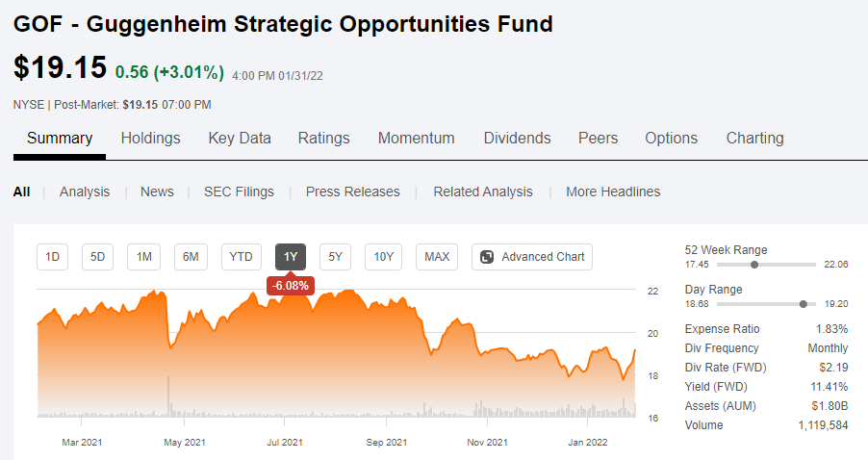Click the 52 Week Range slider marker
The width and height of the screenshot is (868, 460).
pos(753,265)
